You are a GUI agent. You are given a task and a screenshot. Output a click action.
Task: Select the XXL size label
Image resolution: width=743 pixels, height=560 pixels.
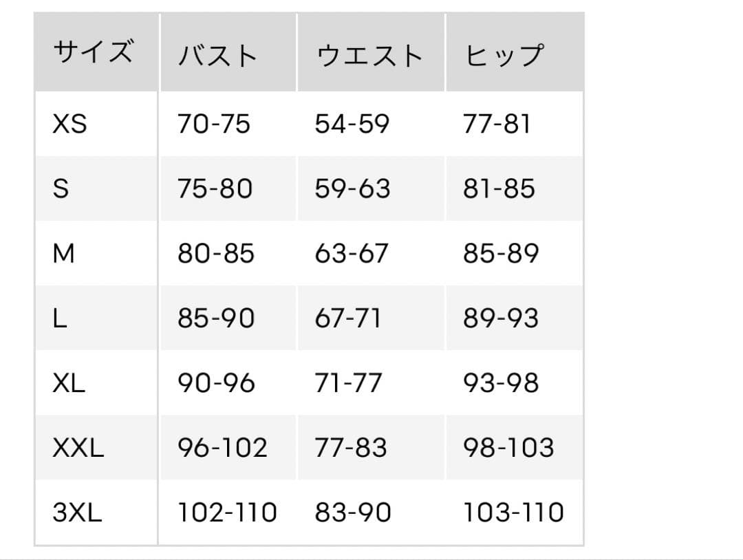[x=78, y=448]
